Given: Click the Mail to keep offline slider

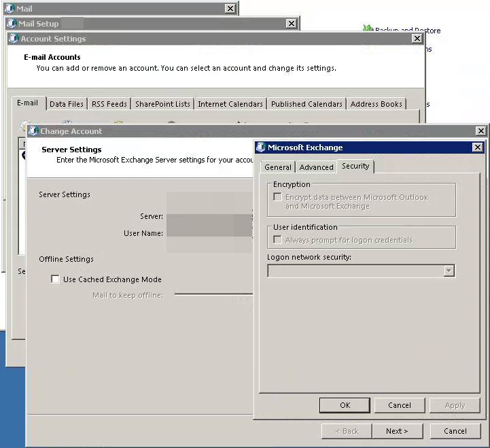Looking at the screenshot, I should point(214,294).
